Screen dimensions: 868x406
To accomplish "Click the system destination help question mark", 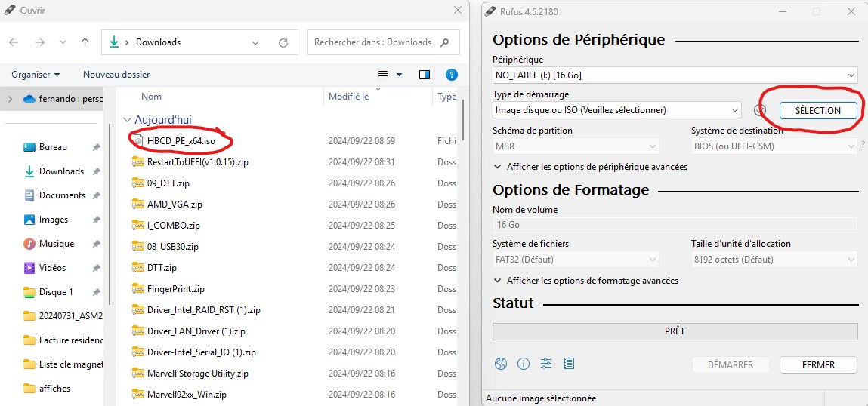I will pos(863,146).
